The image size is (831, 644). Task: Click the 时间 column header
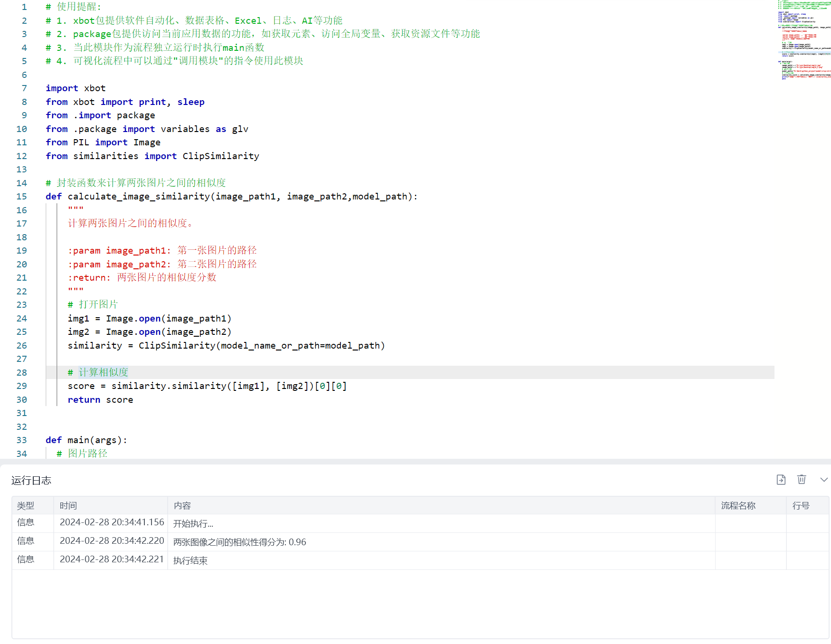(68, 506)
